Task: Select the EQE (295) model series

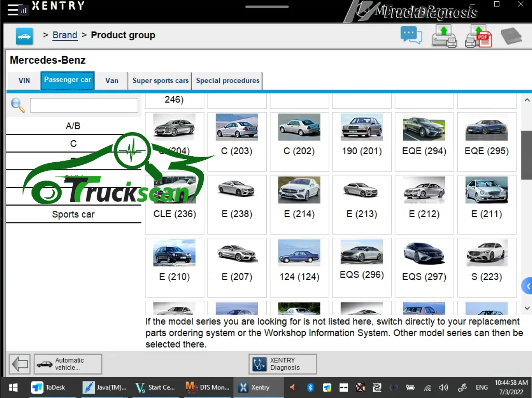Action: (487, 142)
